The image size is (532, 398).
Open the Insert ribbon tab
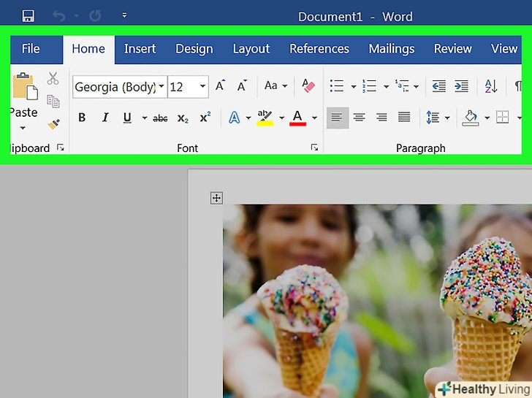point(140,49)
